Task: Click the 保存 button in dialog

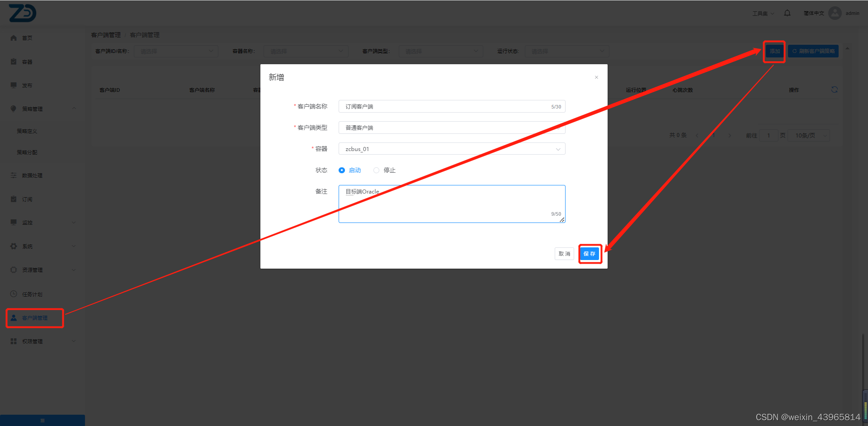Action: [x=590, y=254]
